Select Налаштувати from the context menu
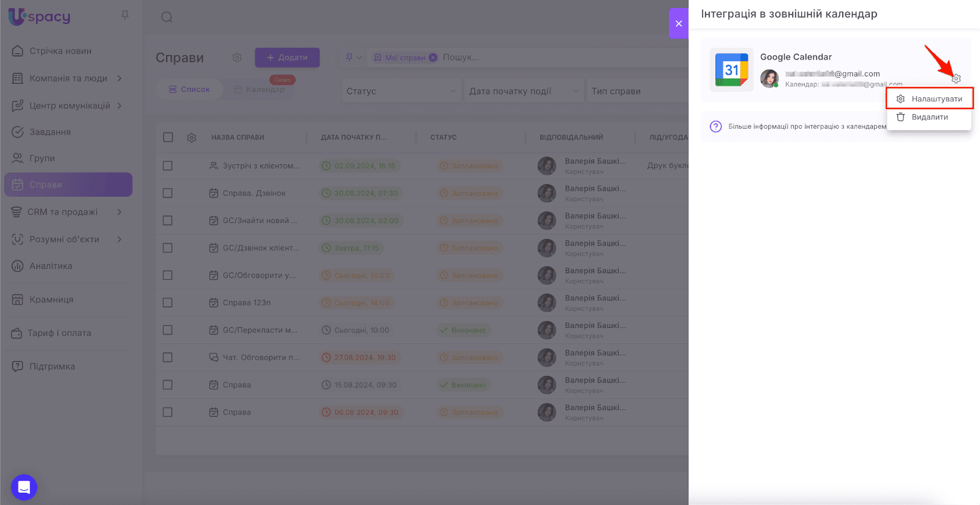 tap(930, 99)
